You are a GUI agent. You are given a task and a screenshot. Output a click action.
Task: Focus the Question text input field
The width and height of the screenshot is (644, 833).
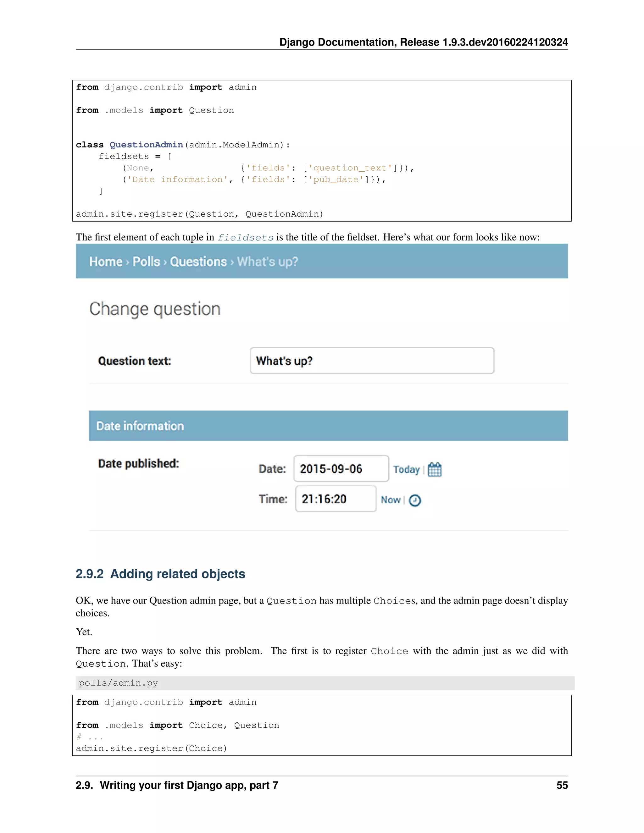pyautogui.click(x=372, y=361)
